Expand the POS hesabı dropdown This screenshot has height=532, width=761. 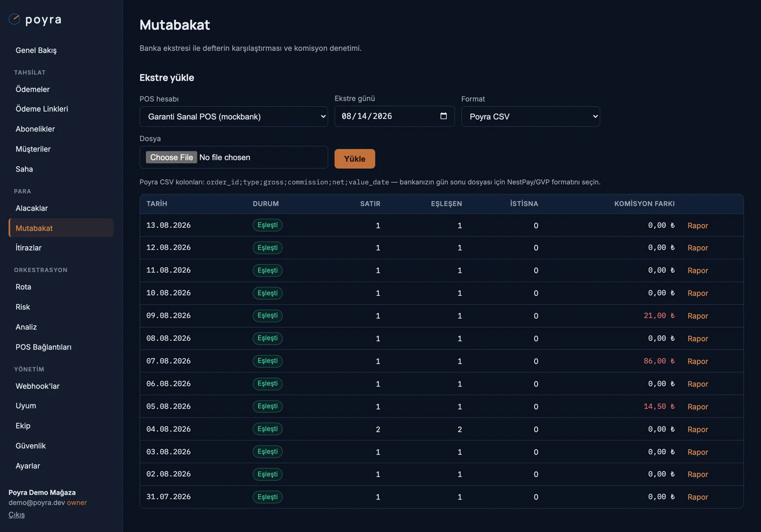(x=234, y=116)
